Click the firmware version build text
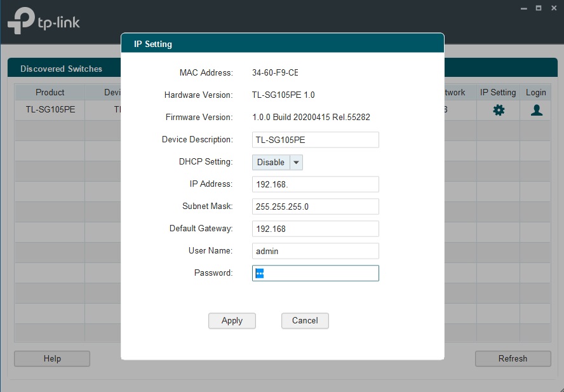 [311, 118]
